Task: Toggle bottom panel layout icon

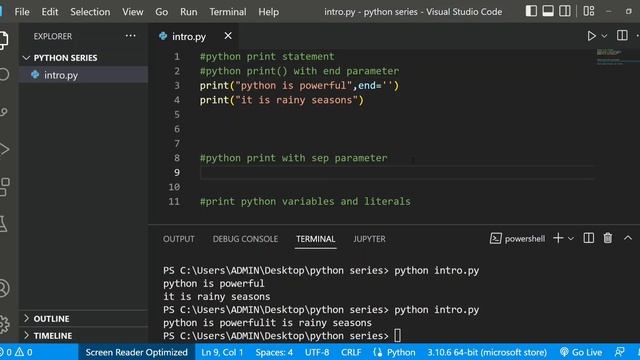Action: click(x=548, y=11)
